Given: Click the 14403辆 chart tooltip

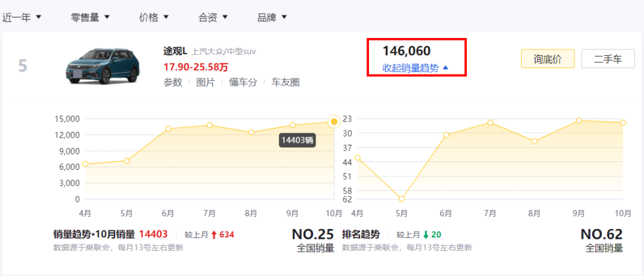Looking at the screenshot, I should tap(298, 140).
